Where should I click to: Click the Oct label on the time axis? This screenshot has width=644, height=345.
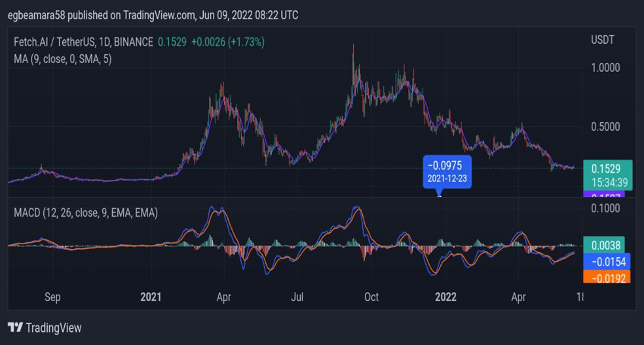[371, 297]
